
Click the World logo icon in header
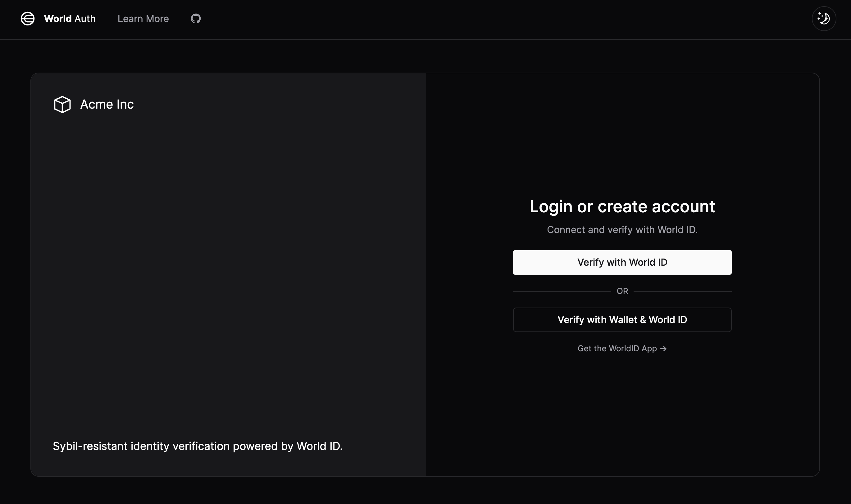click(28, 19)
